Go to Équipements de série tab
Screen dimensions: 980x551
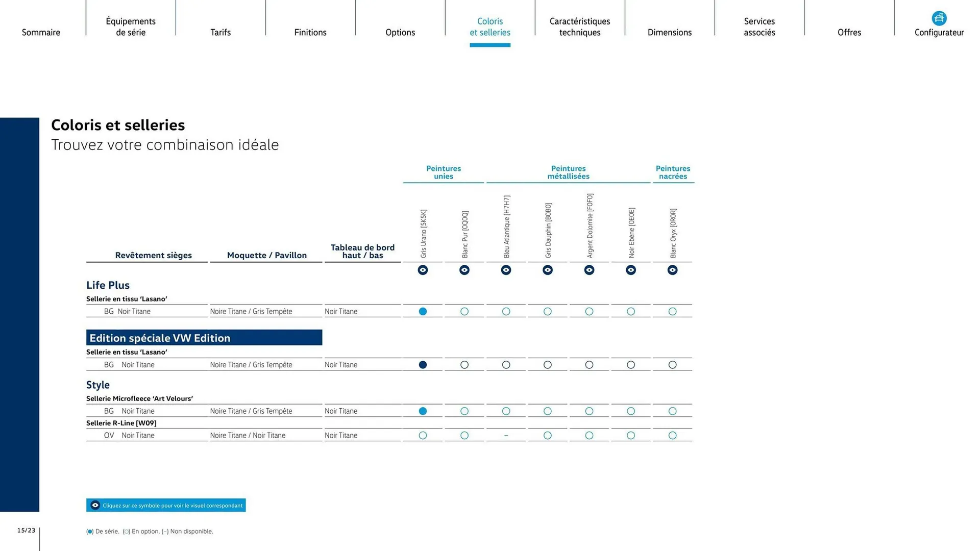[x=131, y=27]
